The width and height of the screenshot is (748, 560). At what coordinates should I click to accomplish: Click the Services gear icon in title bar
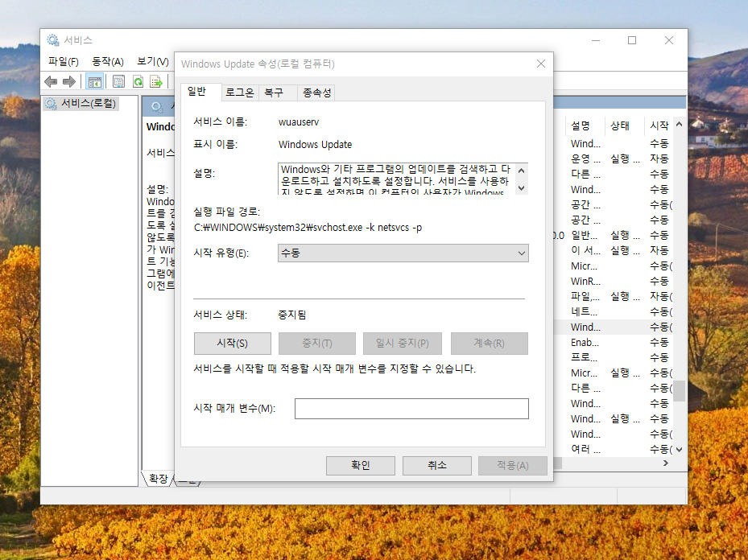point(52,40)
